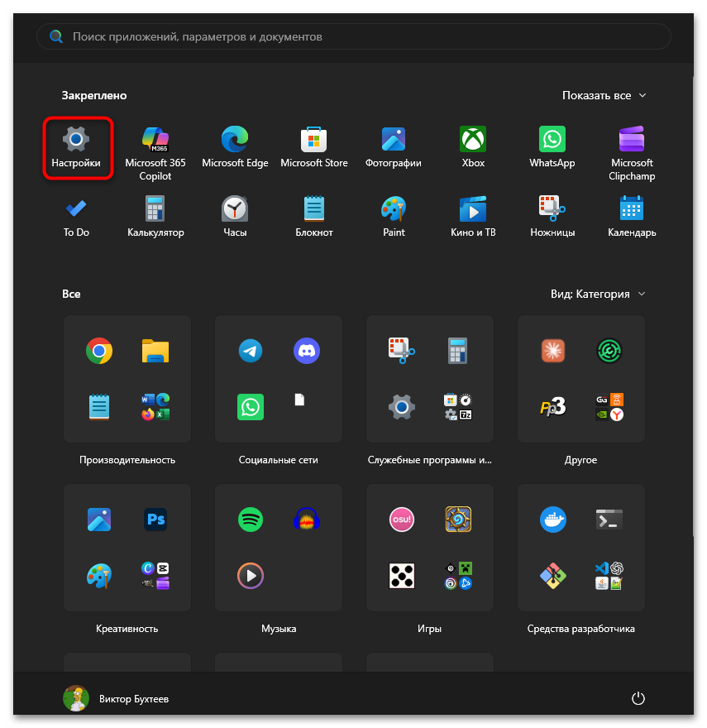The height and width of the screenshot is (728, 707).
Task: Click the Другое category label
Action: [580, 460]
